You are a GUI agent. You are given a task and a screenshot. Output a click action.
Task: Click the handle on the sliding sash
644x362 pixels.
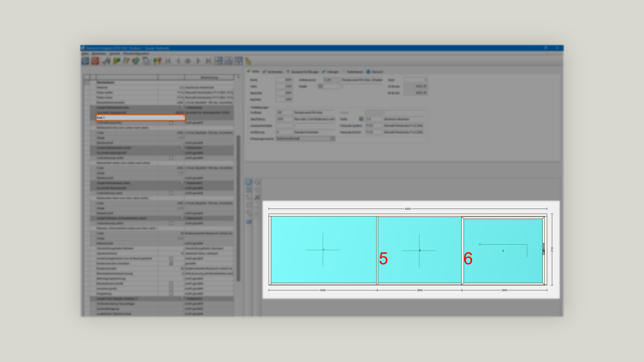pyautogui.click(x=543, y=249)
